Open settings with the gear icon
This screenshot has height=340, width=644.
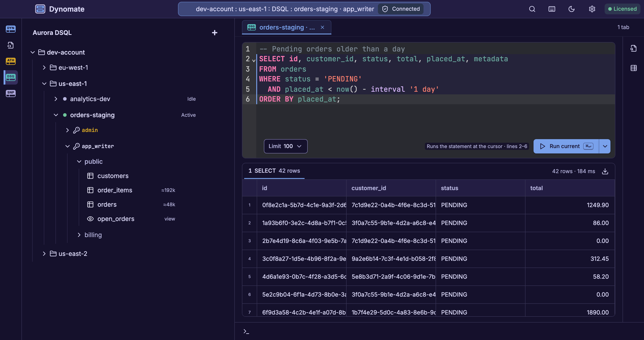coord(592,9)
